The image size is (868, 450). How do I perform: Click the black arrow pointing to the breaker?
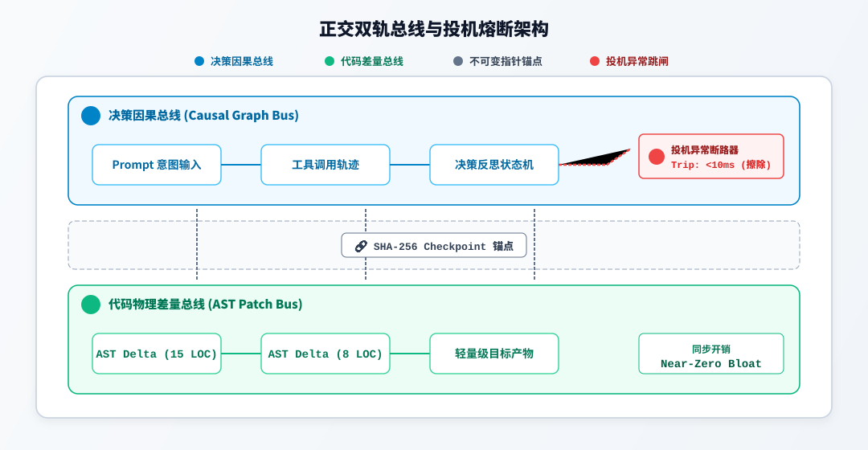tap(595, 157)
